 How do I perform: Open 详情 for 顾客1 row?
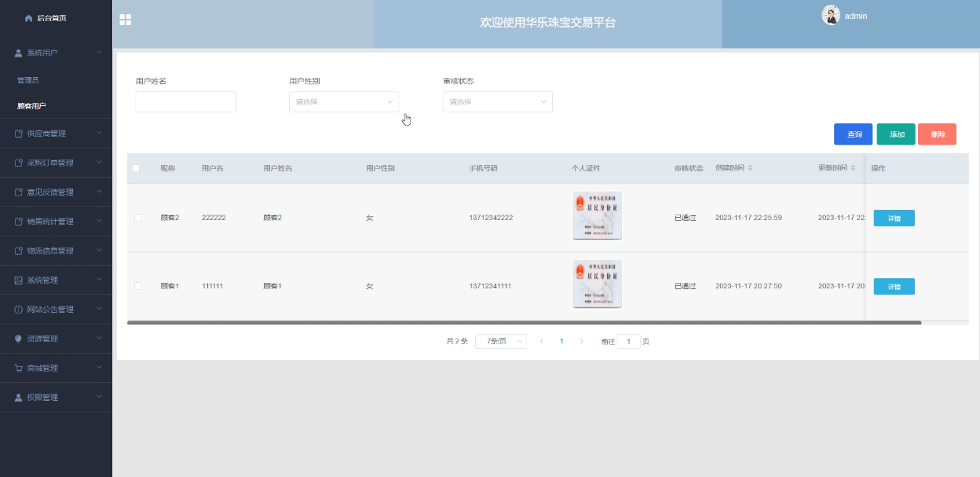coord(894,286)
